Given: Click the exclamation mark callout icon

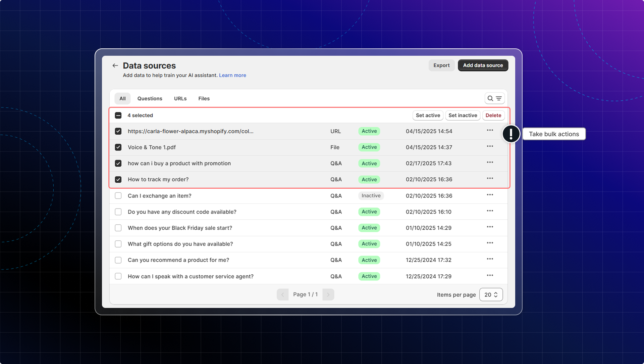Looking at the screenshot, I should coord(511,134).
